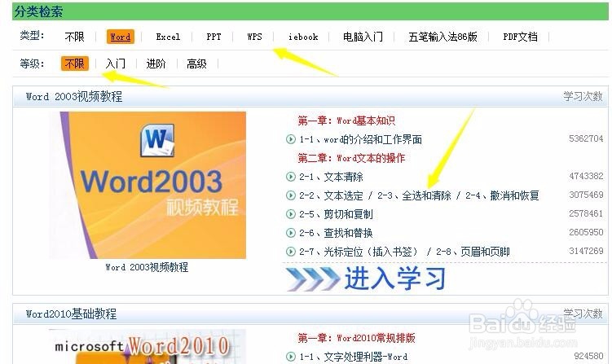
Task: Click the study count 3075469
Action: [586, 195]
